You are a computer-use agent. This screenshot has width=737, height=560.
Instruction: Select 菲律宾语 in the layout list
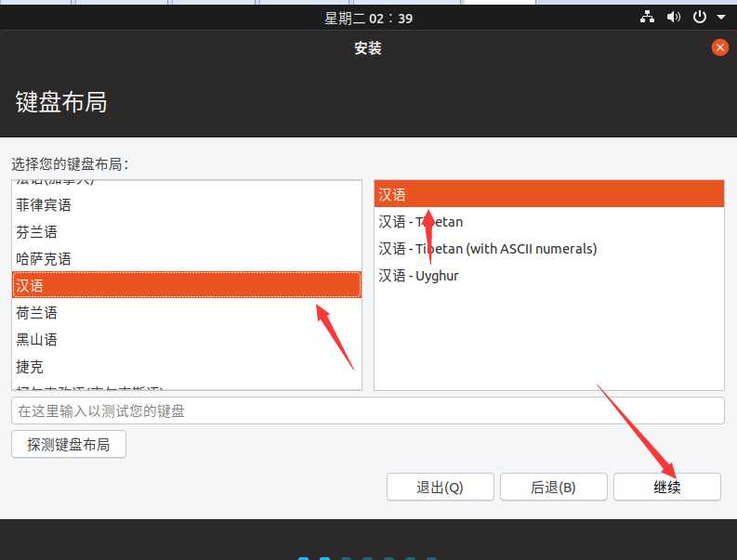(x=187, y=205)
